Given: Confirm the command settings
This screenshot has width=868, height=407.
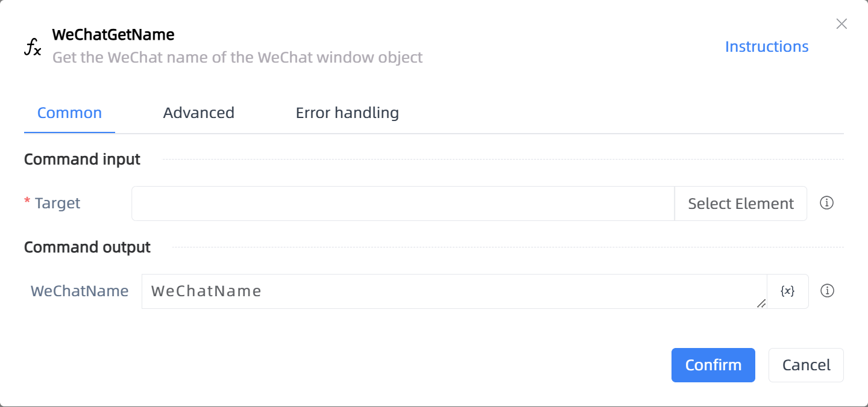Looking at the screenshot, I should (x=713, y=365).
